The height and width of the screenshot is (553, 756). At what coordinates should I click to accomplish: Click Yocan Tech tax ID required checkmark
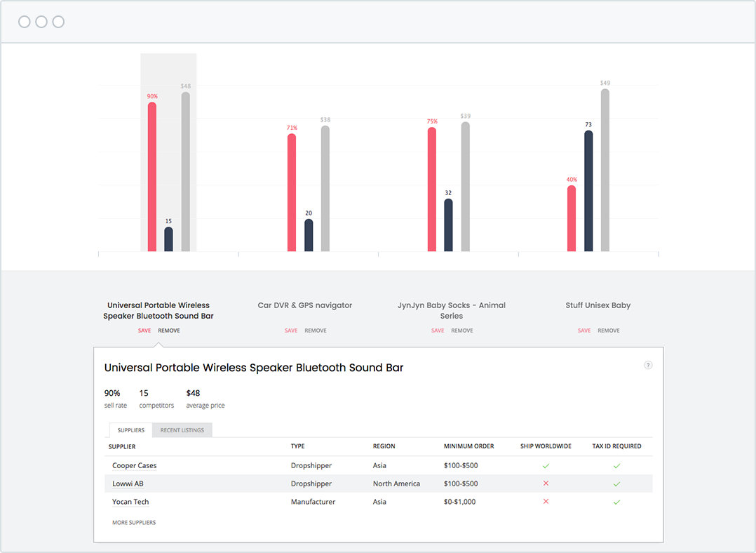coord(616,502)
